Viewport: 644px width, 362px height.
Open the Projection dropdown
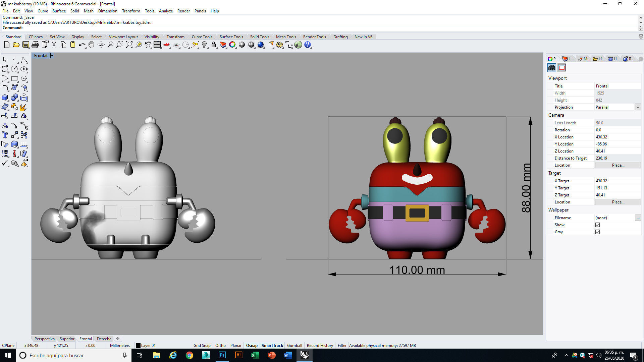[638, 107]
